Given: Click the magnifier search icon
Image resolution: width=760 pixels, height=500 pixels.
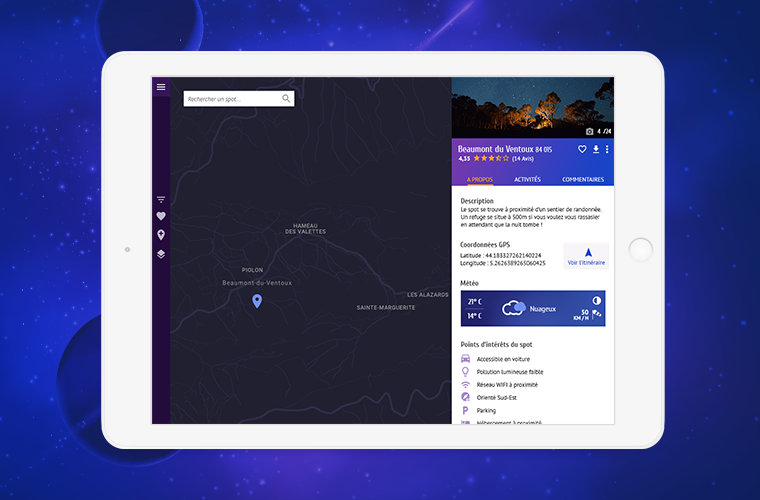Looking at the screenshot, I should tap(286, 98).
